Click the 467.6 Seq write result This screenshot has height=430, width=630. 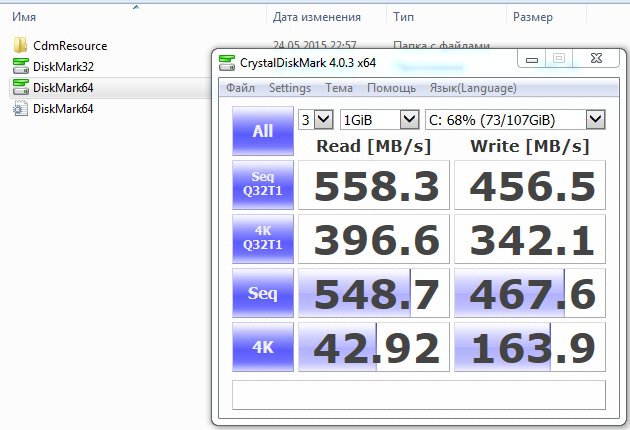pos(530,293)
